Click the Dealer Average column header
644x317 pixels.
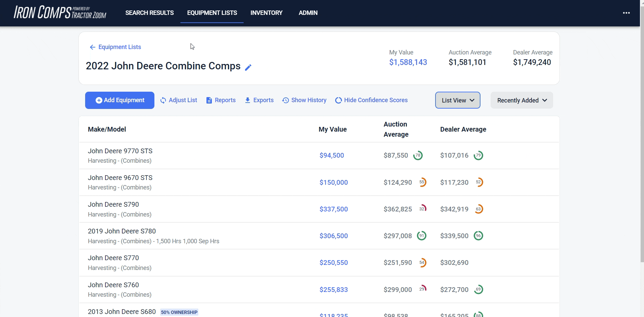tap(463, 129)
